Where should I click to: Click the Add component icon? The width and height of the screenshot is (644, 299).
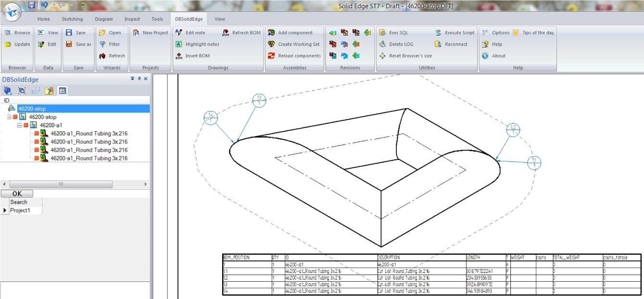pyautogui.click(x=271, y=33)
